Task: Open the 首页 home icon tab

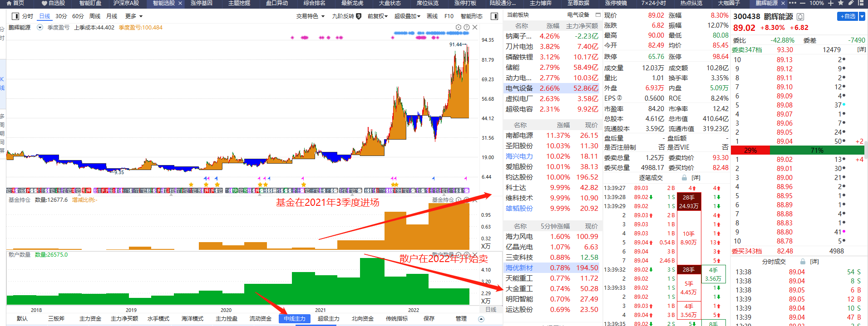Action: pos(15,3)
